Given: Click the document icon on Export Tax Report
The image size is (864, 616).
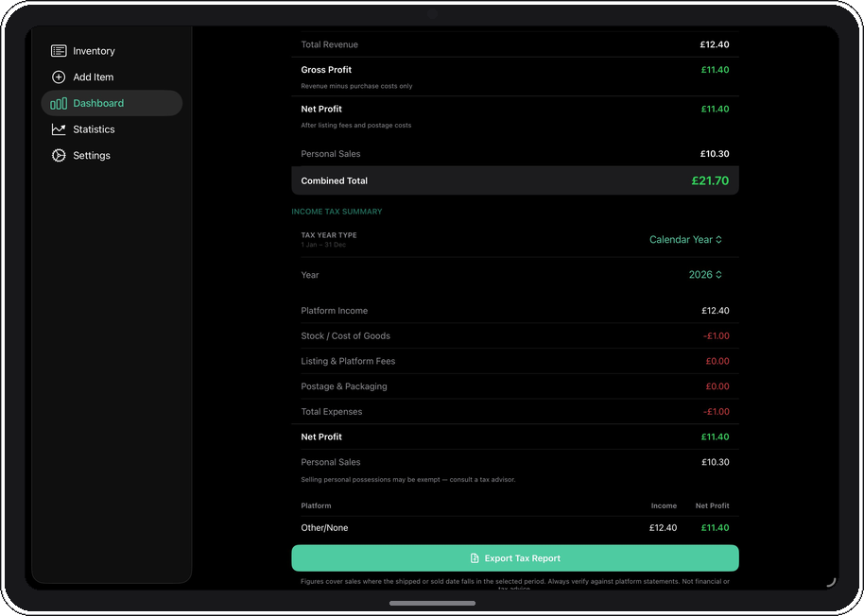Looking at the screenshot, I should [475, 558].
